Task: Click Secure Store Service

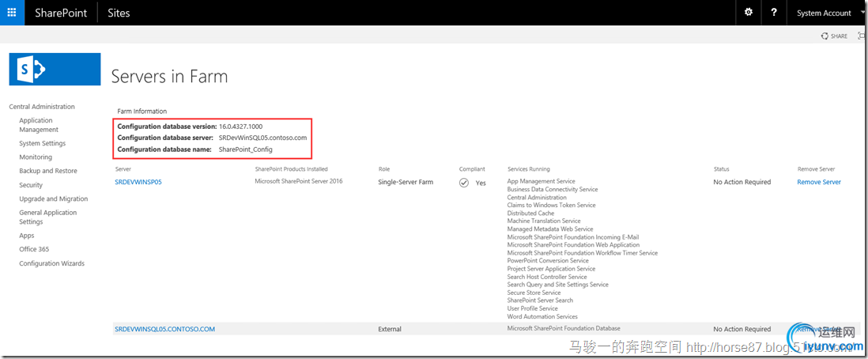Action: coord(534,293)
